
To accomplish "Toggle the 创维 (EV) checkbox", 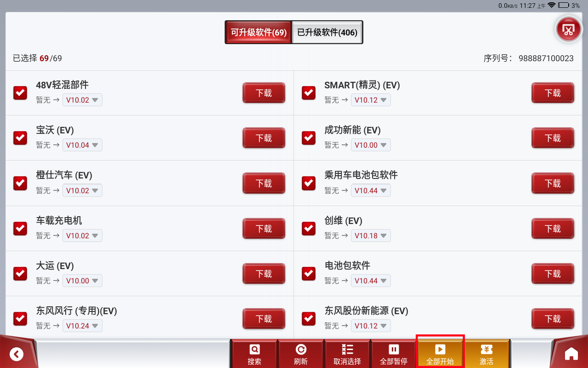I will 309,229.
